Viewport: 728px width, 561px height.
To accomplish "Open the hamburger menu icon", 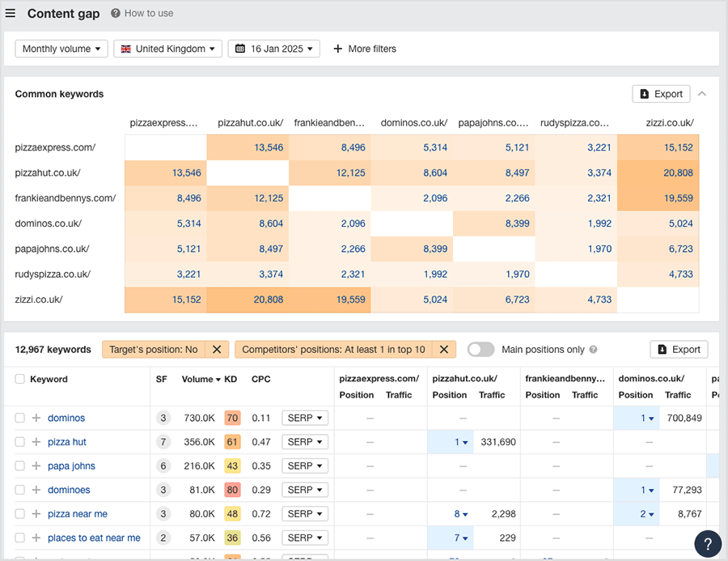I will pyautogui.click(x=11, y=13).
